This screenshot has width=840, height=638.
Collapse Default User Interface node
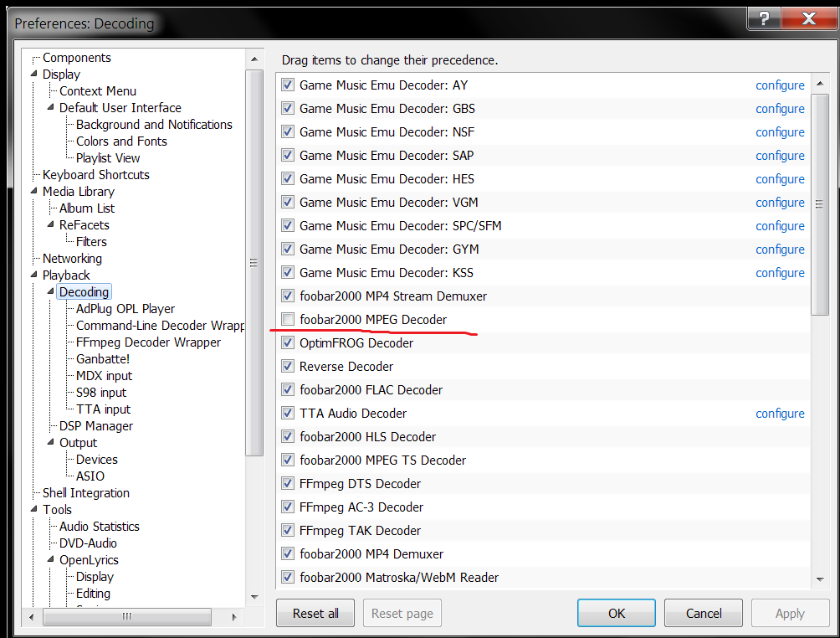pos(51,106)
